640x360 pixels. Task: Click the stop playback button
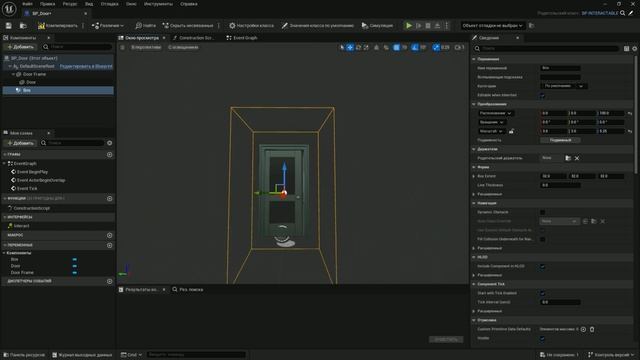pyautogui.click(x=428, y=25)
